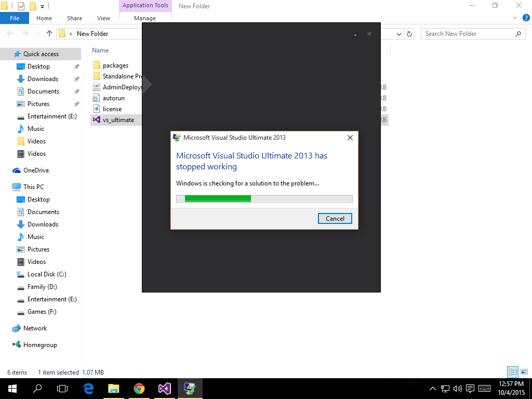Click the Properties checkmark icon in title bar

tap(21, 6)
